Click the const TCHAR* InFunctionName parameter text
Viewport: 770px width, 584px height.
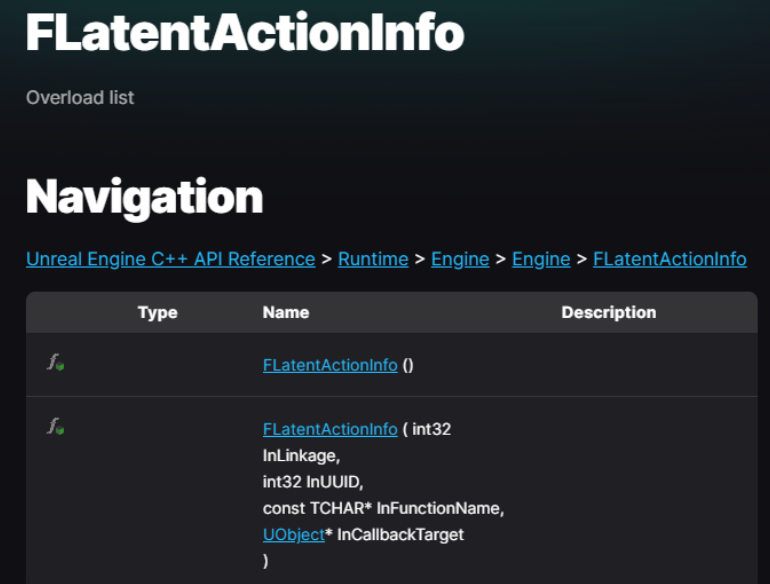(x=383, y=508)
